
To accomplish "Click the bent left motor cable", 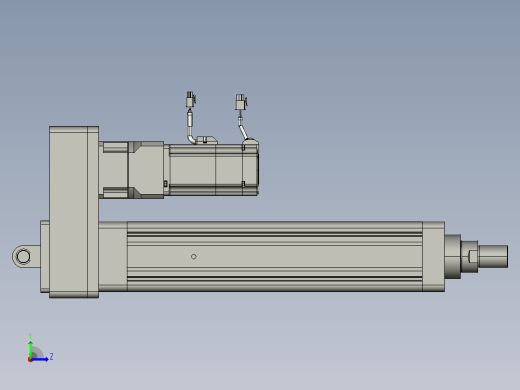I will [191, 128].
